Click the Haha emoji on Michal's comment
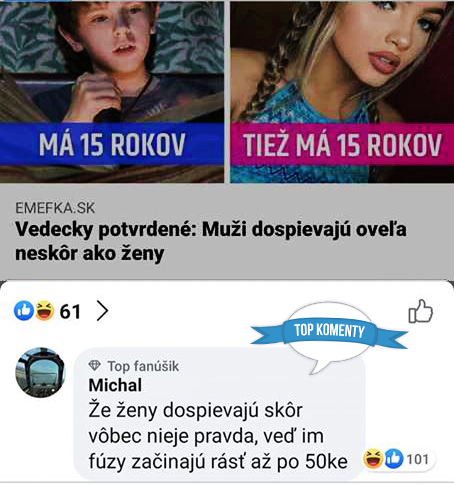The width and height of the screenshot is (454, 485). coord(373,459)
